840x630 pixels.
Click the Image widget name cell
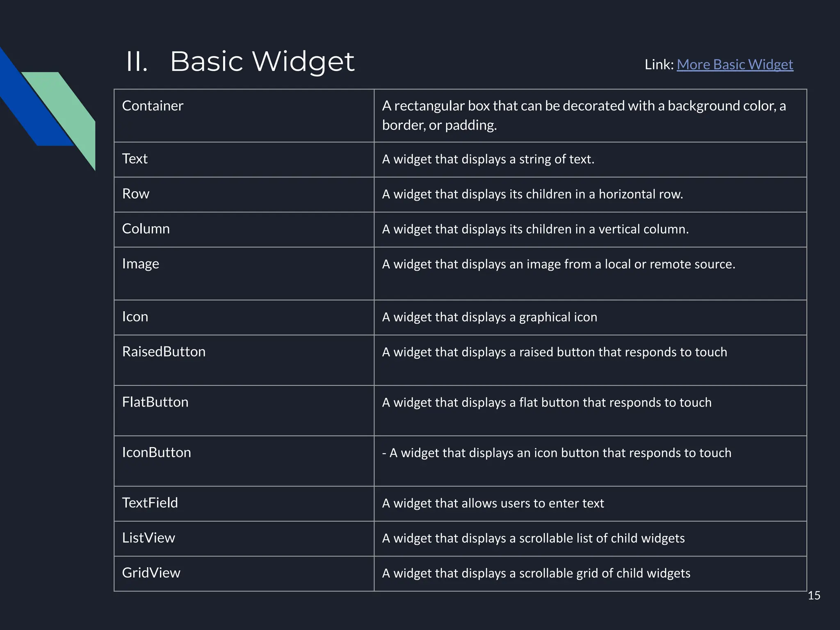click(244, 273)
